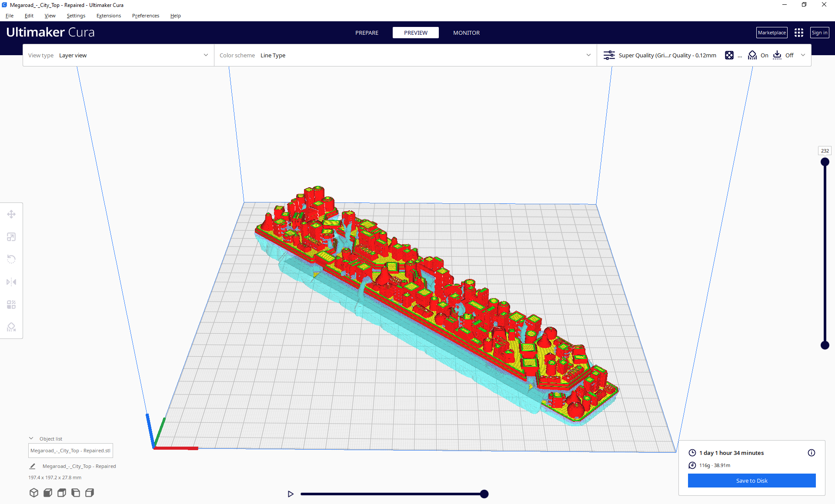The height and width of the screenshot is (504, 835).
Task: Click the material spool icon near 116g
Action: [692, 465]
